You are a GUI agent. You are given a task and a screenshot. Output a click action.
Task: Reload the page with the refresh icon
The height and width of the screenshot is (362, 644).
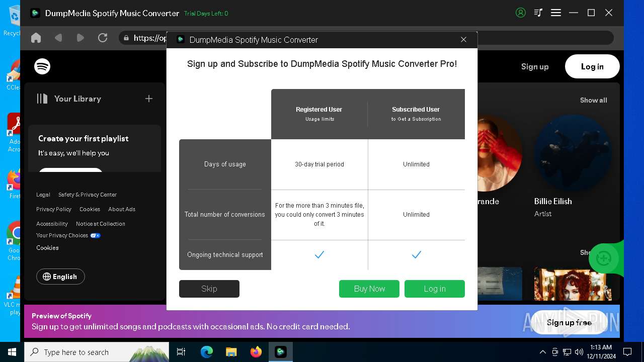[103, 38]
